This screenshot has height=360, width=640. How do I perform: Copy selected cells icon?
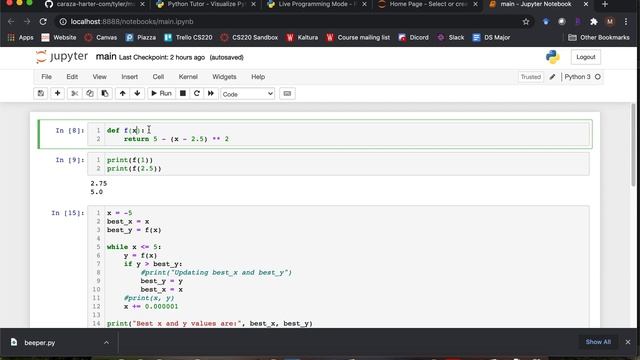tap(89, 93)
